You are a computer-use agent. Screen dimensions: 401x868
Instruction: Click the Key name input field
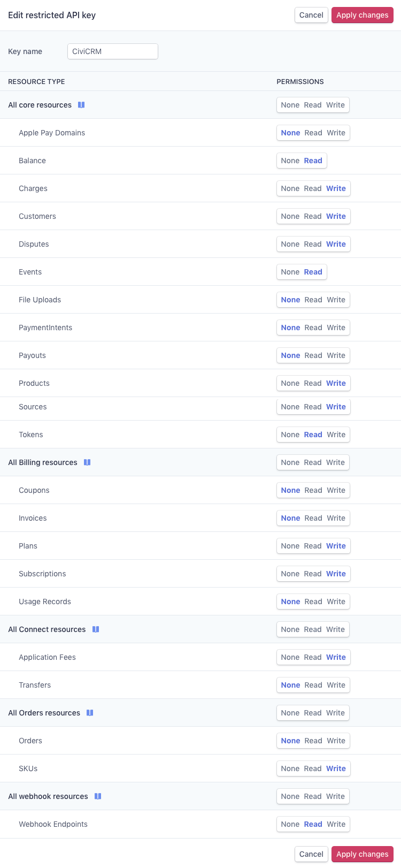(112, 51)
